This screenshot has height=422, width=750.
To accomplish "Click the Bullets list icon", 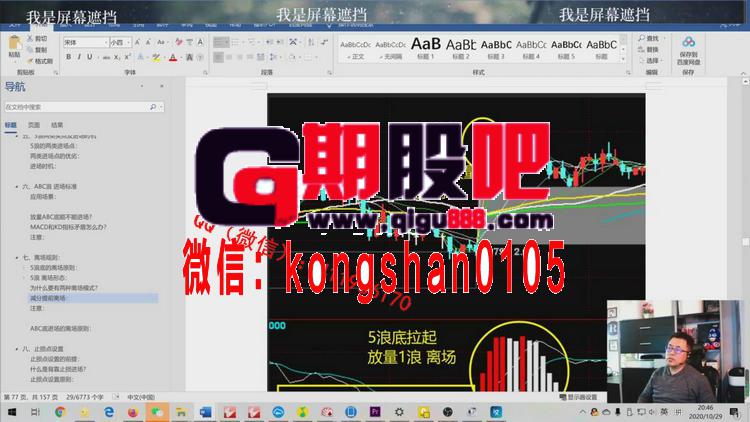I will tap(220, 43).
